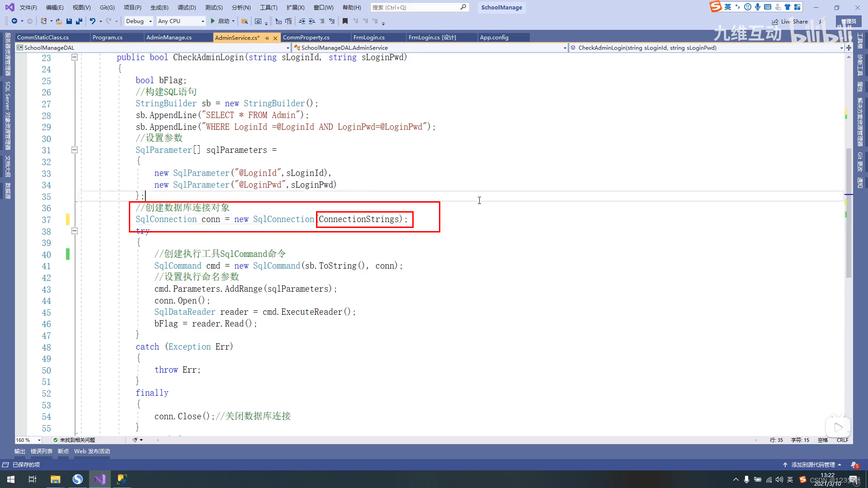Open the 工具(T) menu
Image resolution: width=868 pixels, height=488 pixels.
click(269, 8)
